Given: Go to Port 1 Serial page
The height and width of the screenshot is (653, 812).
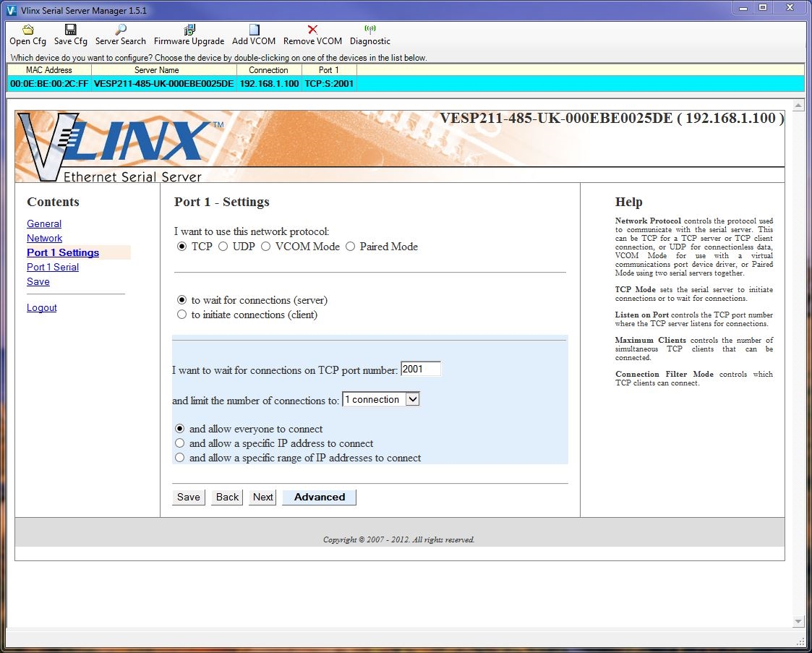Looking at the screenshot, I should point(53,267).
